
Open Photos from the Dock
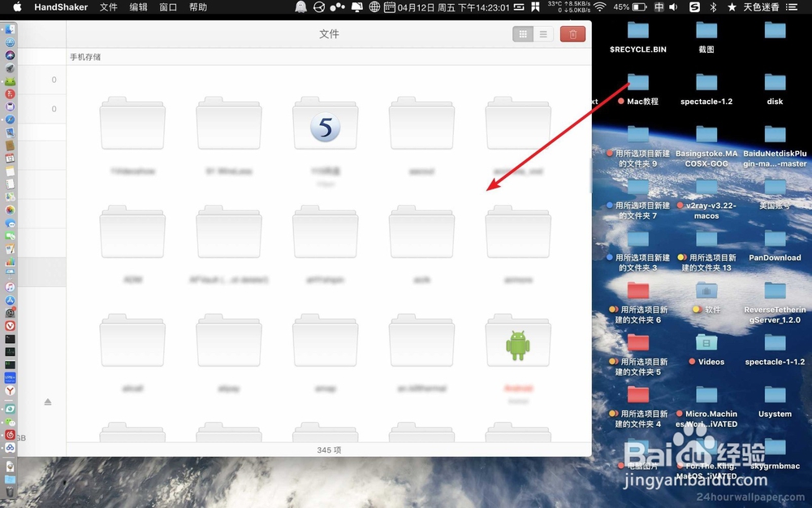coord(10,210)
